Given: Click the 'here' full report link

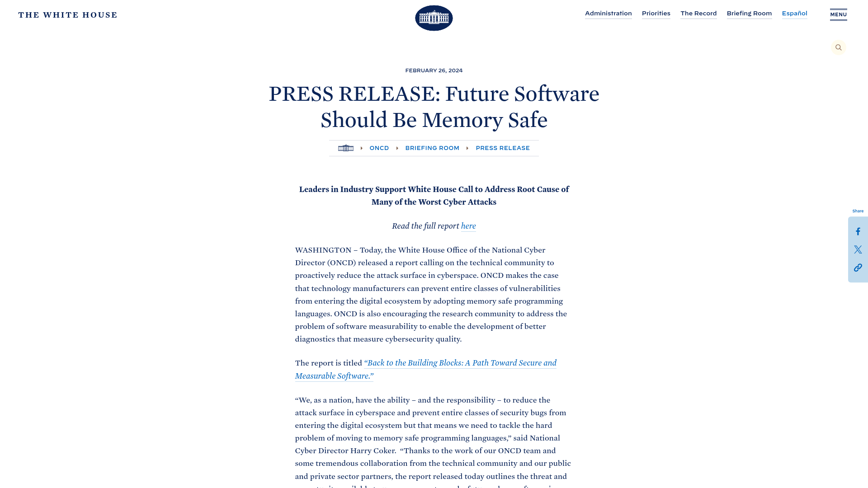Looking at the screenshot, I should point(468,226).
